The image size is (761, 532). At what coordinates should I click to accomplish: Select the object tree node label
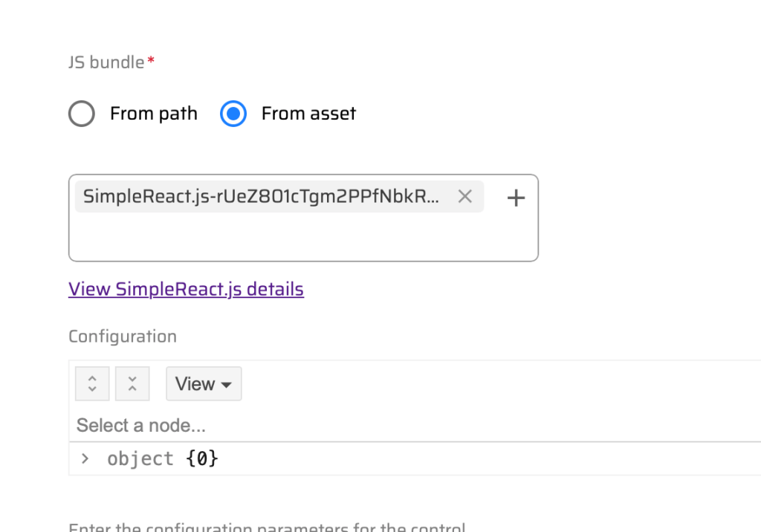pos(140,459)
